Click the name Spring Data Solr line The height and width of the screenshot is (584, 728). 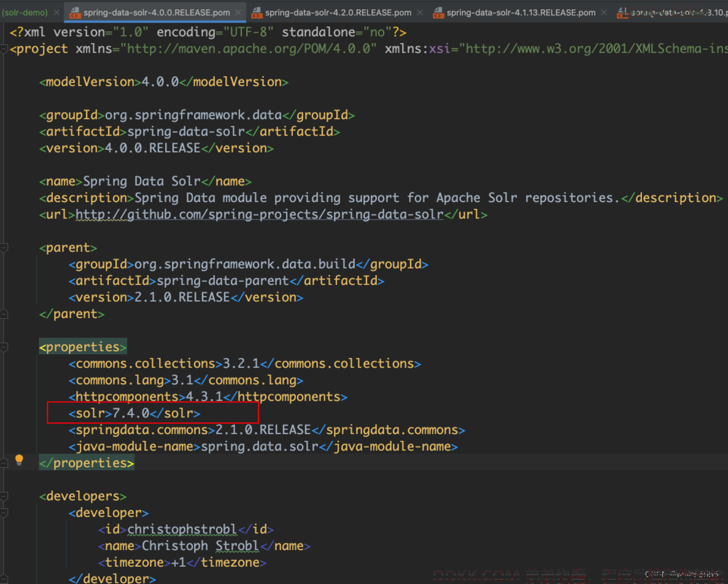point(145,182)
